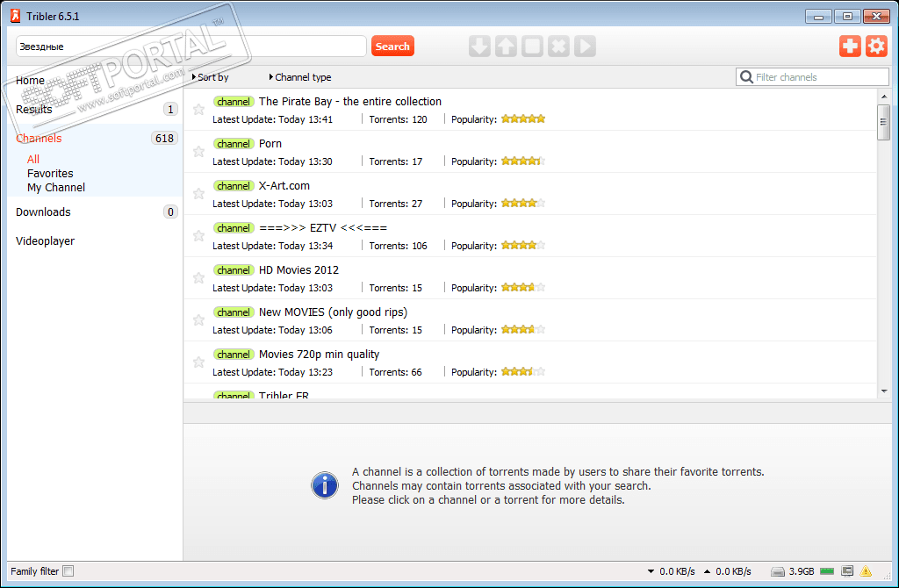Click the scroll down arrow of channel list
Viewport: 899px width, 588px height.
tap(883, 391)
